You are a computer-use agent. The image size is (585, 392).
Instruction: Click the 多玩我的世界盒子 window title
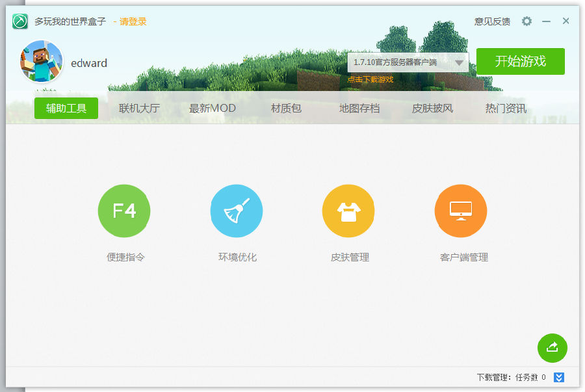coord(70,21)
